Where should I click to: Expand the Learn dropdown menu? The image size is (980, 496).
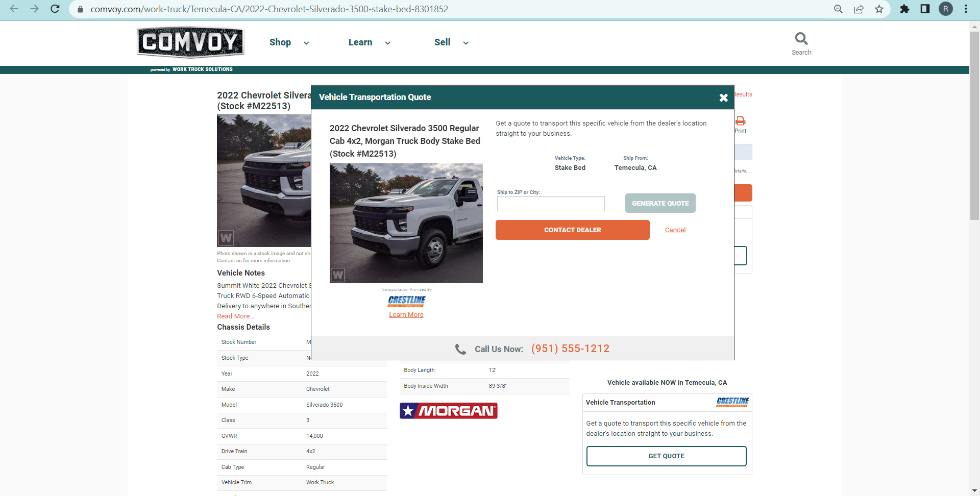pos(369,43)
